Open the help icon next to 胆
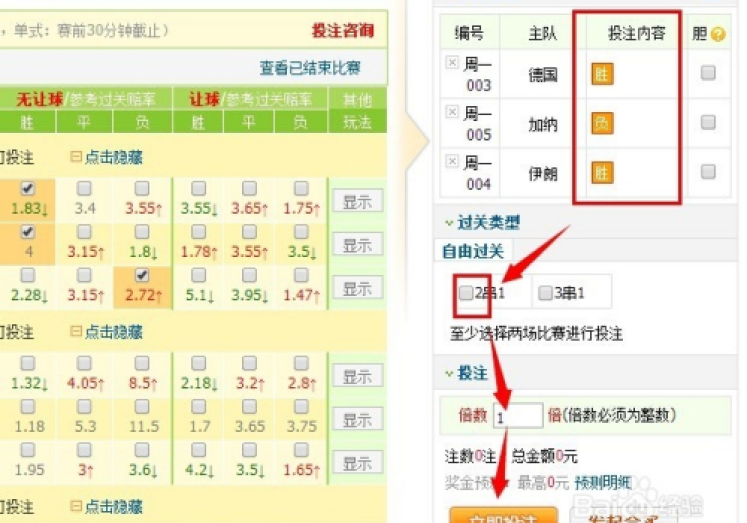Screen dimensions: 747x523 [x=717, y=34]
